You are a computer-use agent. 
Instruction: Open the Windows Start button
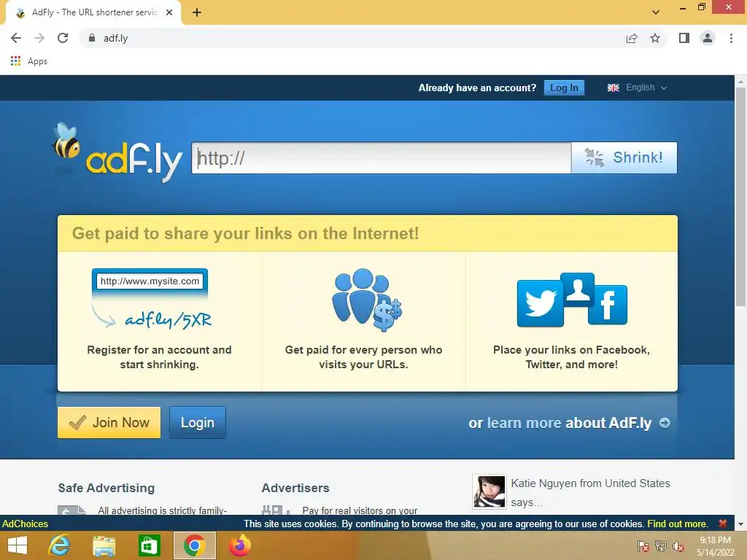coord(18,545)
